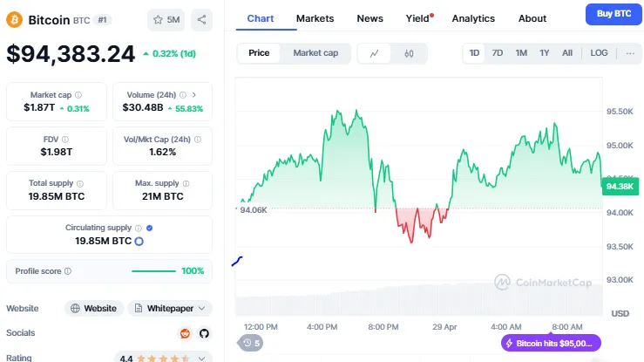Open the Analytics tab
Viewport: 644px width, 362px height.
click(x=473, y=18)
